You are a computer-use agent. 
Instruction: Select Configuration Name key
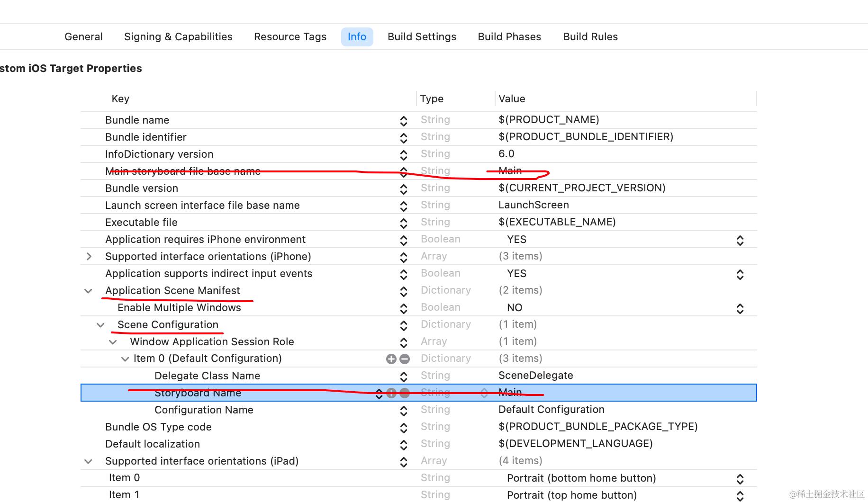click(204, 410)
